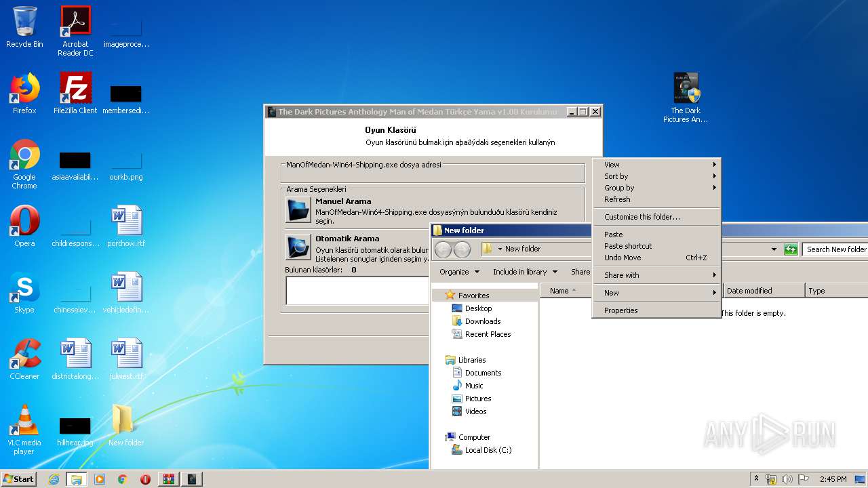Open Internet Explorer from the taskbar
This screenshot has height=488, width=868.
tap(54, 479)
